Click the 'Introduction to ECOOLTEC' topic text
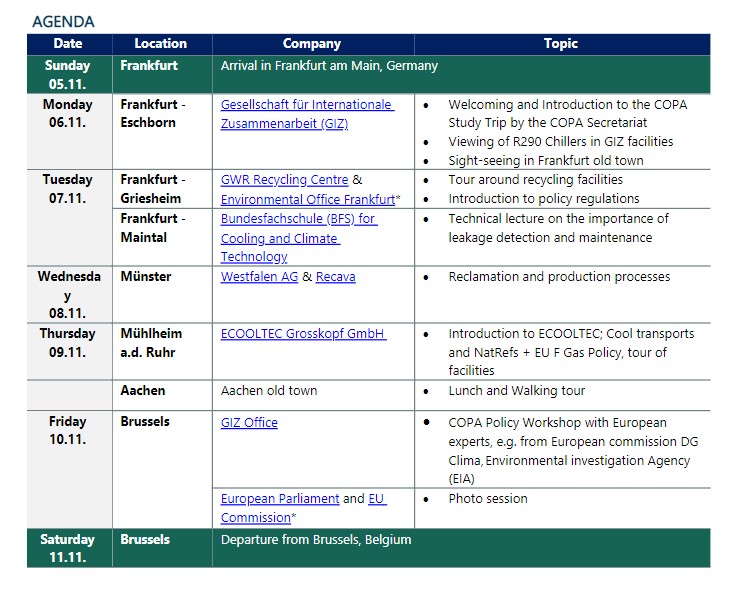 click(571, 352)
